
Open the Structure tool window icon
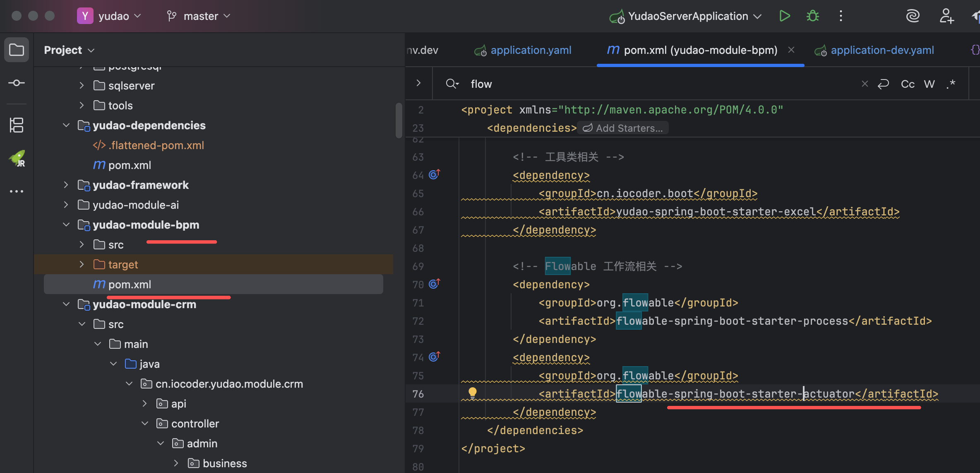[17, 125]
